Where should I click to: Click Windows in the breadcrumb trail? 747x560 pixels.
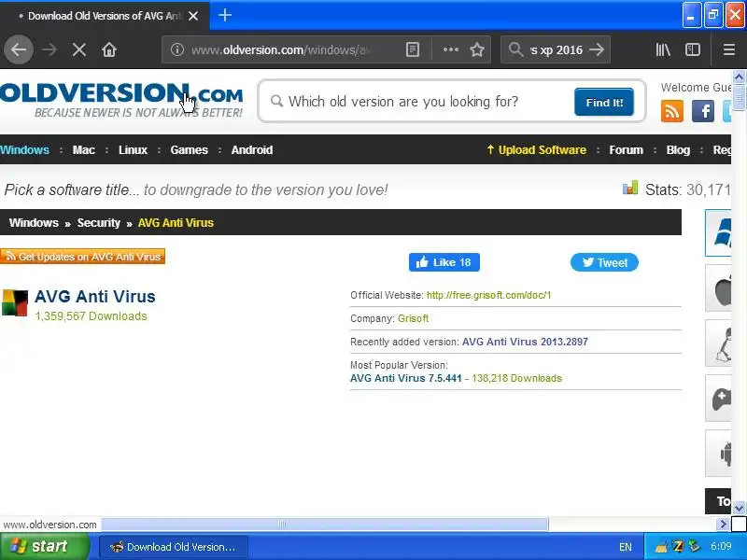pyautogui.click(x=34, y=223)
